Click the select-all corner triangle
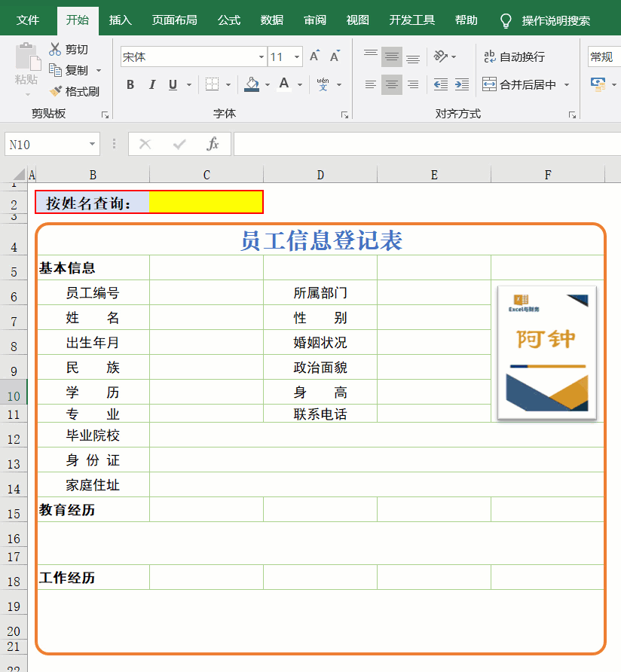This screenshot has width=621, height=672. (18, 174)
